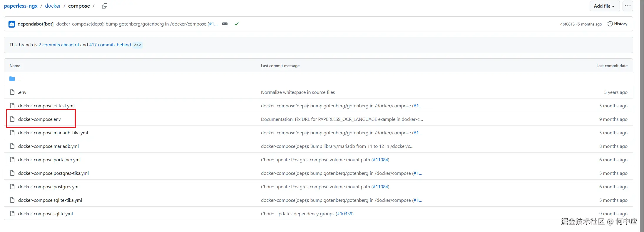Click the green commit status checkmark

(x=236, y=24)
